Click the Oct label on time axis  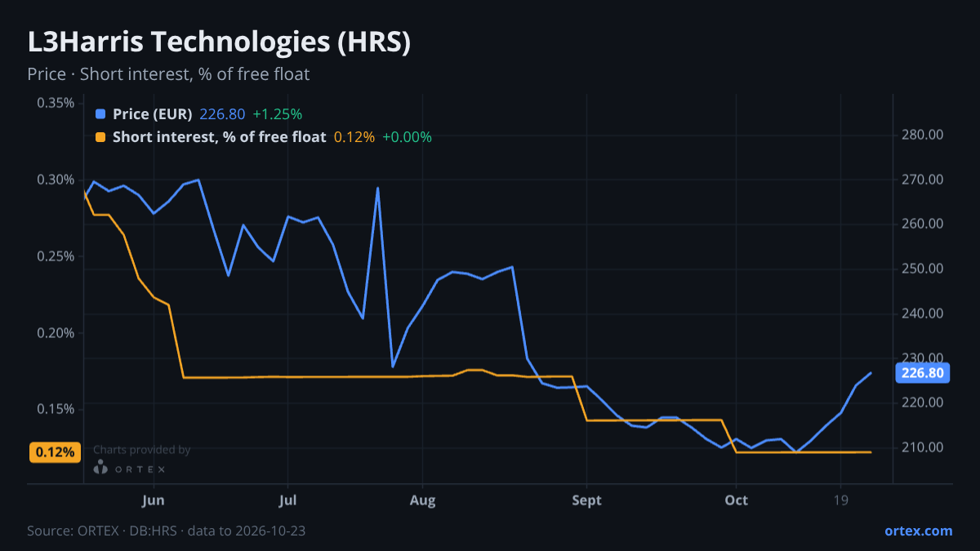(x=736, y=500)
